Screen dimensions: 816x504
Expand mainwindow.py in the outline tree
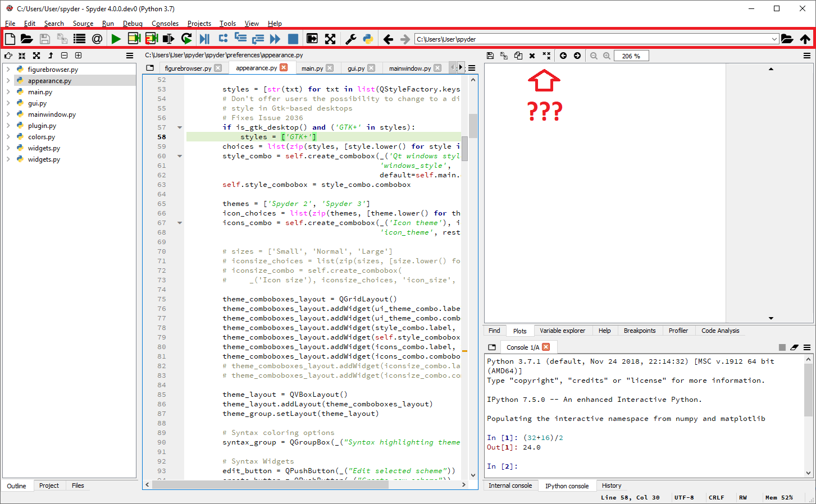tap(8, 114)
